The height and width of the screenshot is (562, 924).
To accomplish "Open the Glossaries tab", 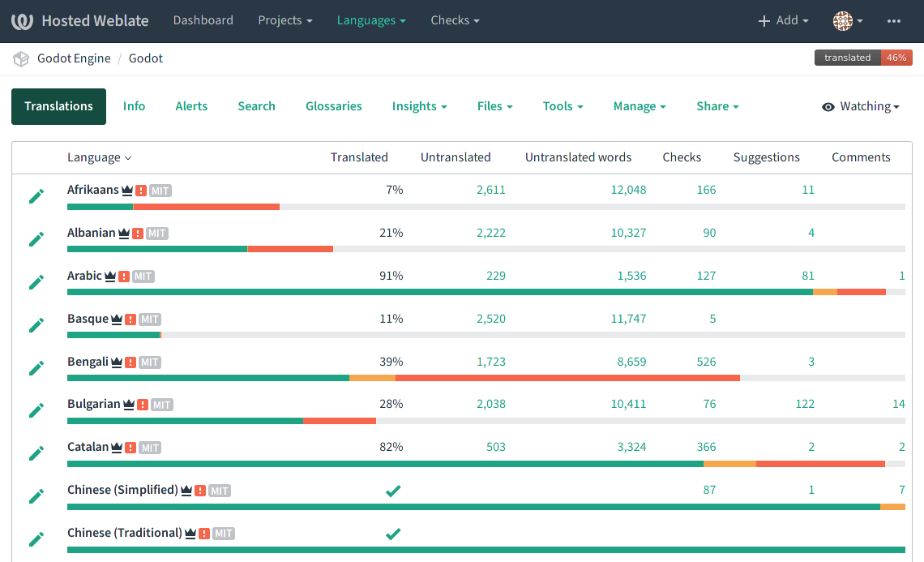I will coord(333,107).
